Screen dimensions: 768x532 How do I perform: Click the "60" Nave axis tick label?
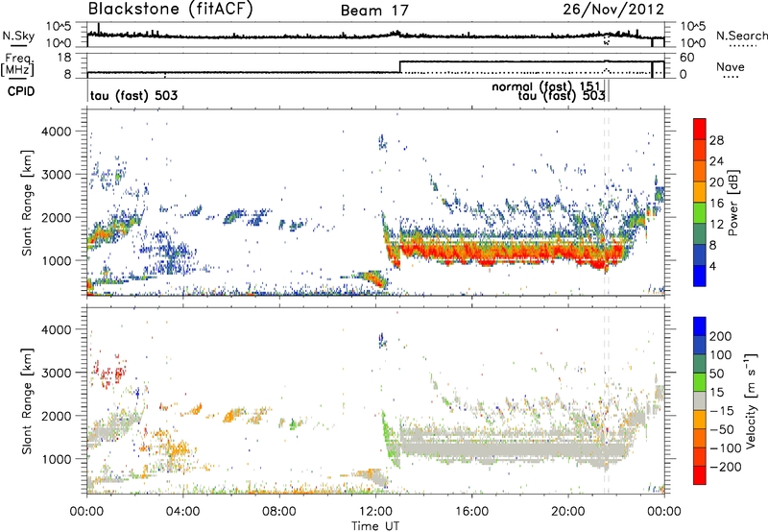coord(687,58)
